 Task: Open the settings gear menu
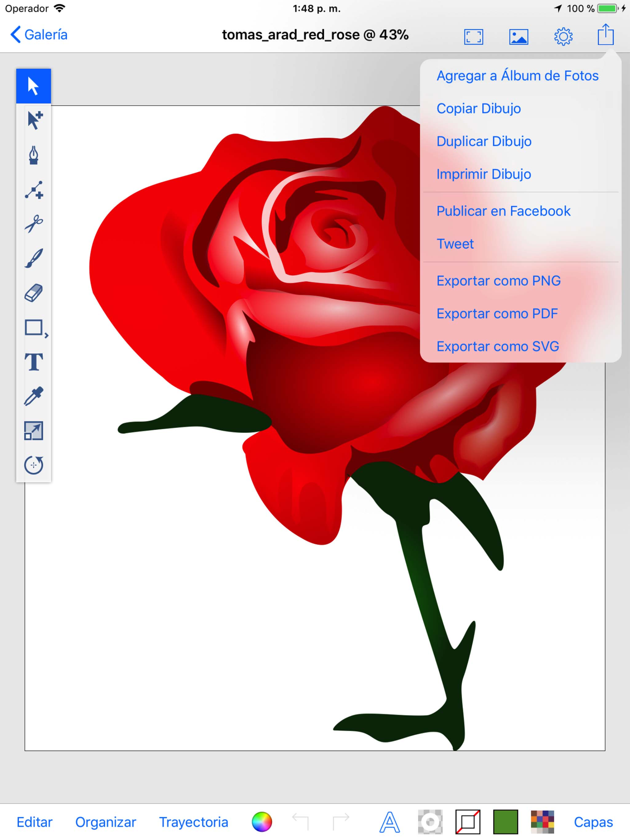(563, 37)
